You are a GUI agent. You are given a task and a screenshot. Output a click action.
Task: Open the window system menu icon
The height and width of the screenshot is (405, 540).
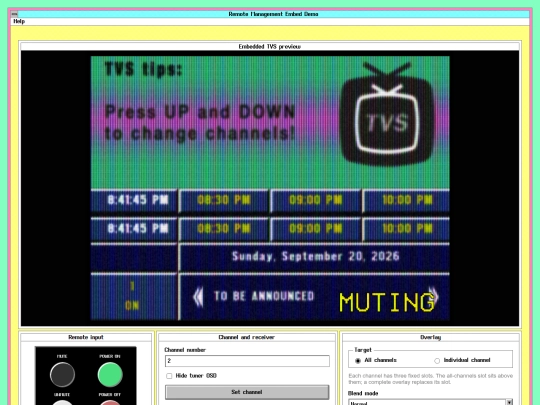pos(14,14)
